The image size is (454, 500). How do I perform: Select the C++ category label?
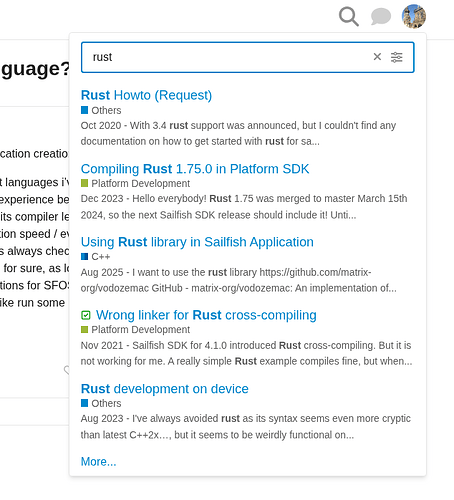click(x=95, y=257)
